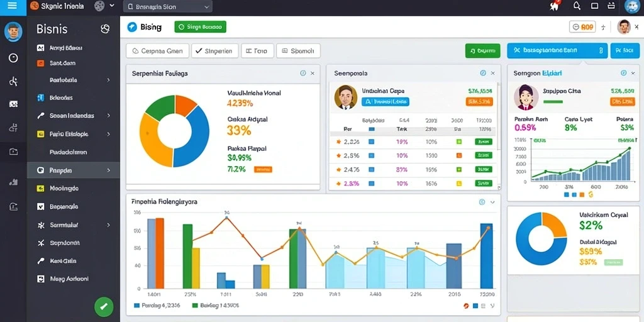Toggle the Pandag blue legend square
Image resolution: width=644 pixels, height=322 pixels.
[x=136, y=306]
